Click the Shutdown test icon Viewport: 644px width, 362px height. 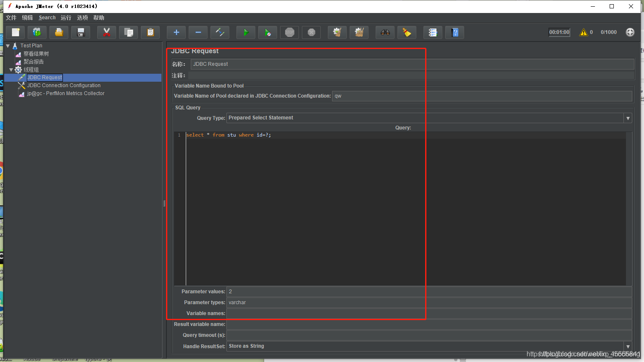[312, 32]
